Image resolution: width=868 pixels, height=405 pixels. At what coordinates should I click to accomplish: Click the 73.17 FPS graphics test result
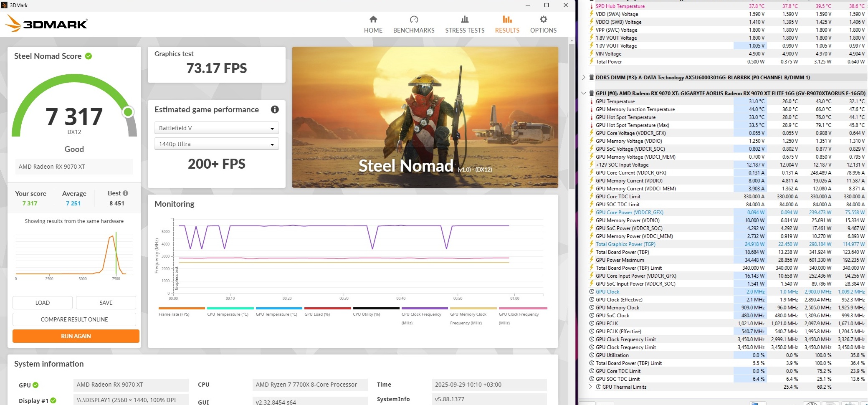[217, 68]
